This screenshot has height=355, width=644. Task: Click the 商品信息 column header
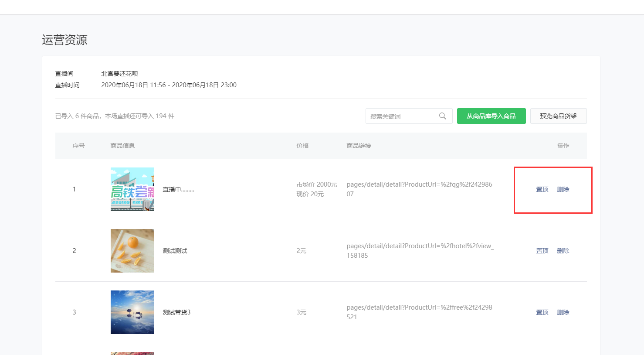pyautogui.click(x=122, y=146)
